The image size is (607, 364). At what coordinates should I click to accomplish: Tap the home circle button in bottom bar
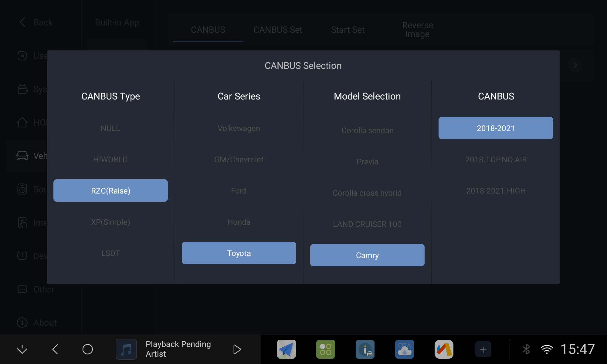(88, 349)
